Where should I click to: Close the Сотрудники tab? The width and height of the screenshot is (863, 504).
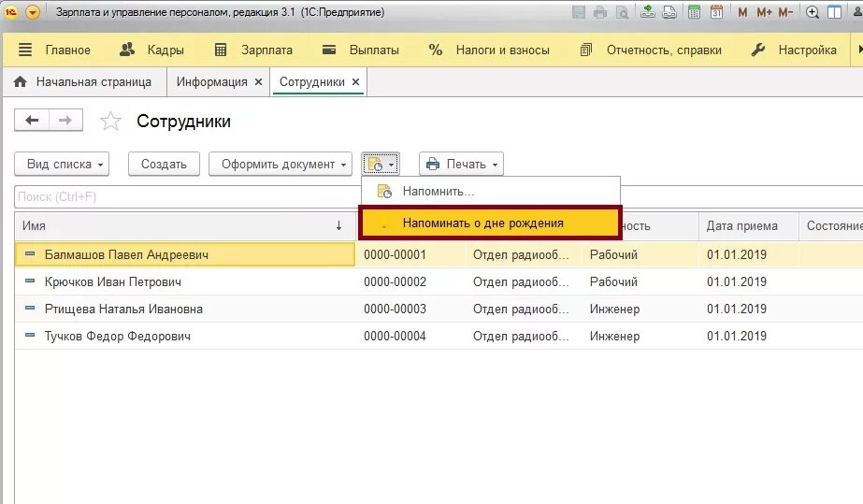coord(355,82)
